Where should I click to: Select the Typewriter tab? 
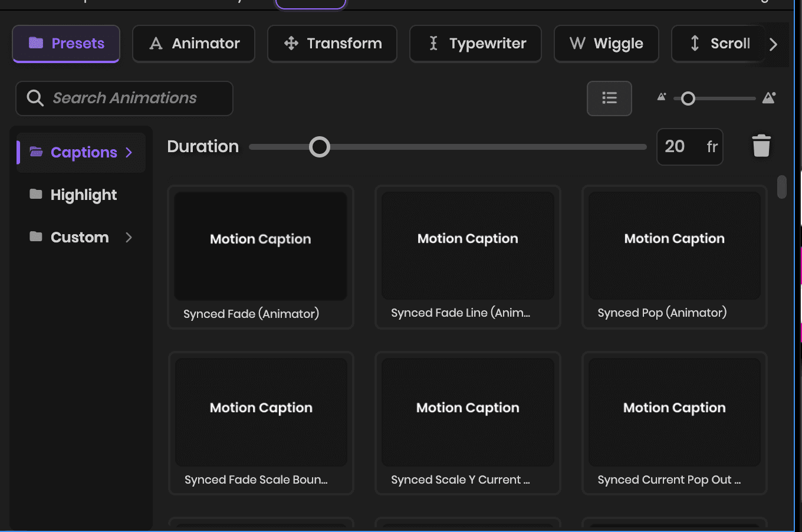point(475,44)
